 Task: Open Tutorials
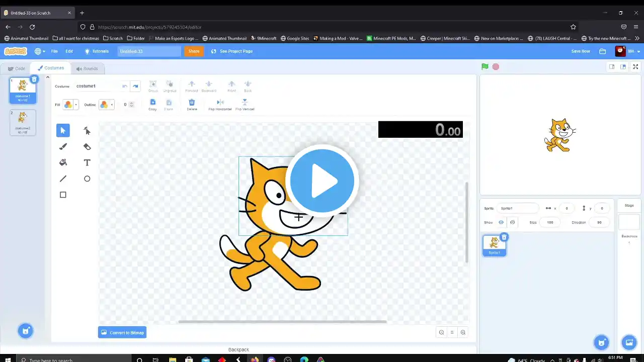click(x=97, y=51)
